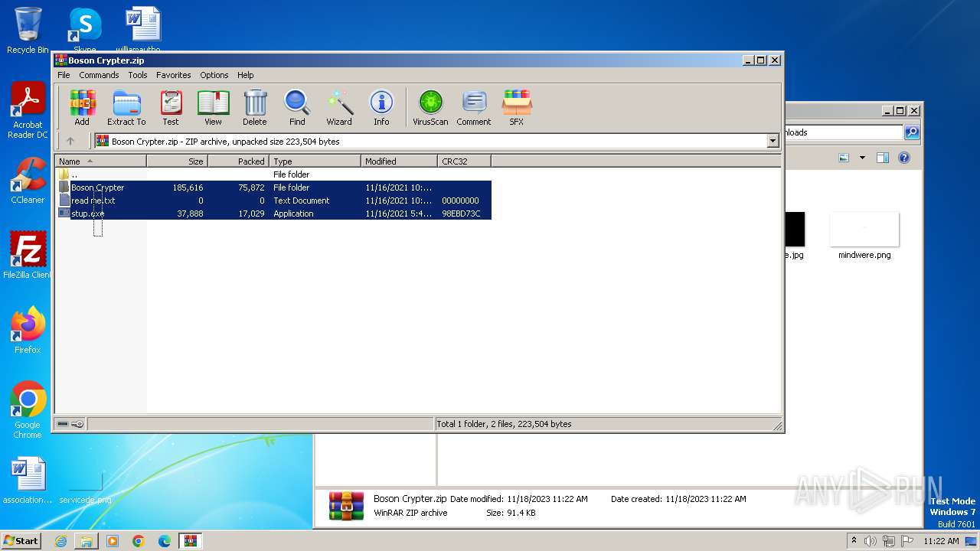
Task: Add an archive Comment
Action: pos(474,107)
